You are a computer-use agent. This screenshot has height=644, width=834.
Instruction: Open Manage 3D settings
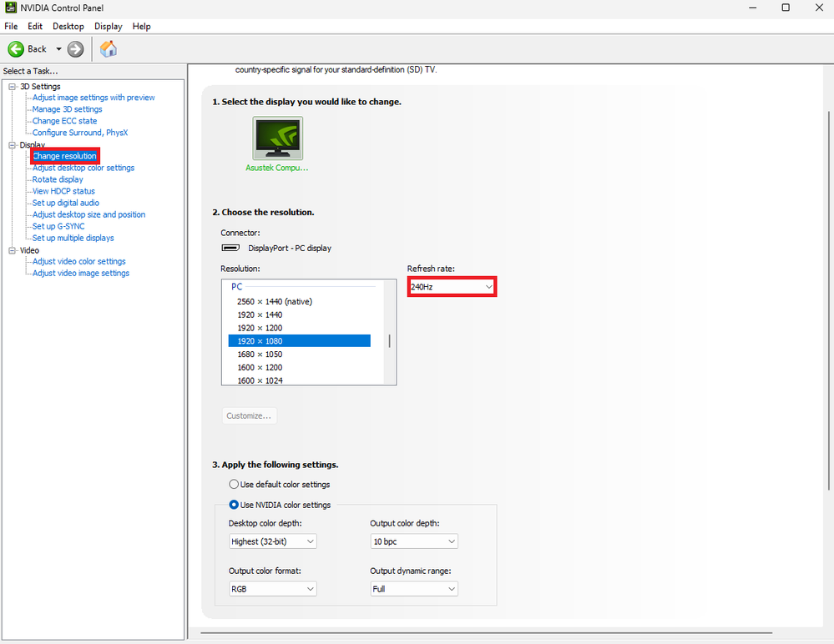pos(67,109)
